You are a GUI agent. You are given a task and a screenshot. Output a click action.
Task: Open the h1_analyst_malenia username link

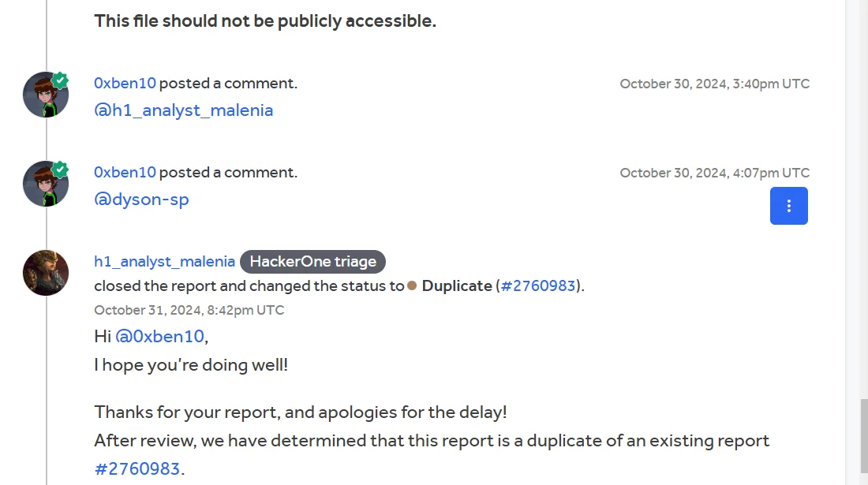pos(164,261)
